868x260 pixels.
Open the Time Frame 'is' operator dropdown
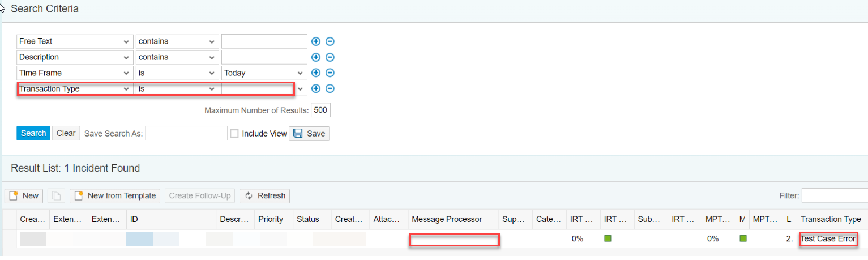click(x=177, y=73)
